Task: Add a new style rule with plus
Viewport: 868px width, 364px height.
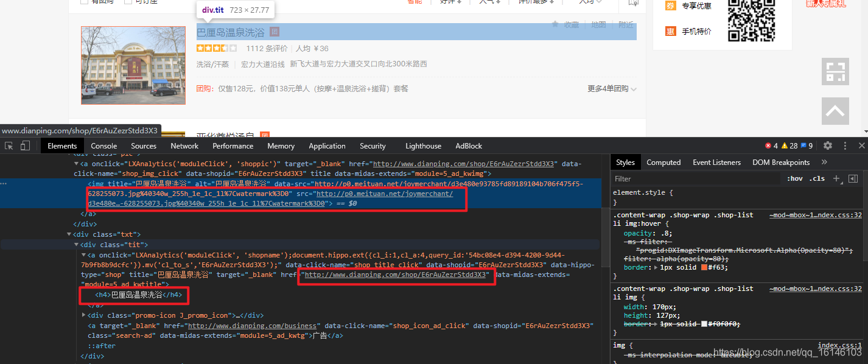Action: coord(836,178)
